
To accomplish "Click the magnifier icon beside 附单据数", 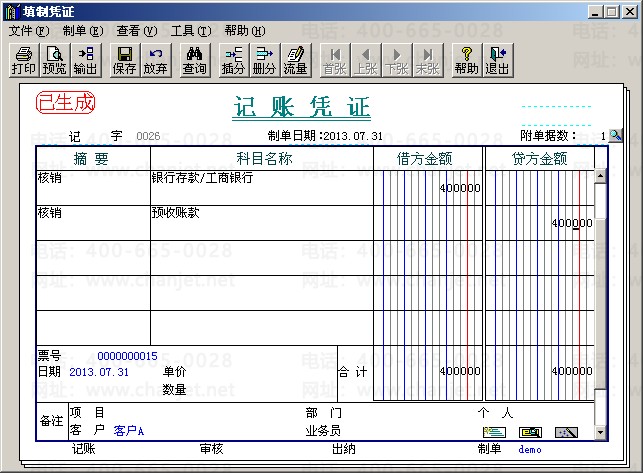I will (x=615, y=135).
